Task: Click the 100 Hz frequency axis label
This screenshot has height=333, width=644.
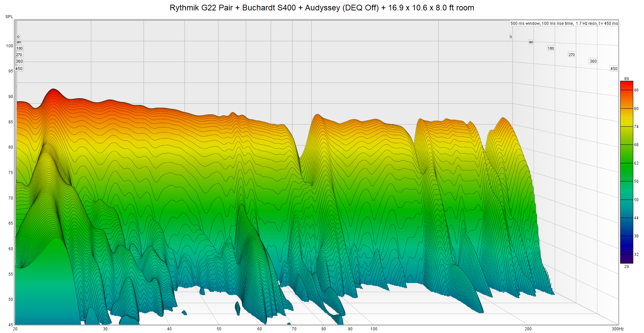Action: (374, 329)
